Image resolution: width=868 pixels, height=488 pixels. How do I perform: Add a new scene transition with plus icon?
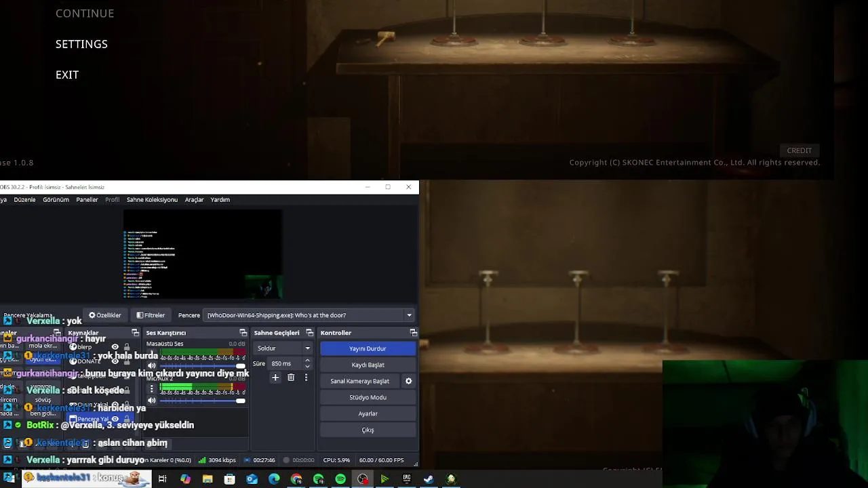click(x=275, y=378)
